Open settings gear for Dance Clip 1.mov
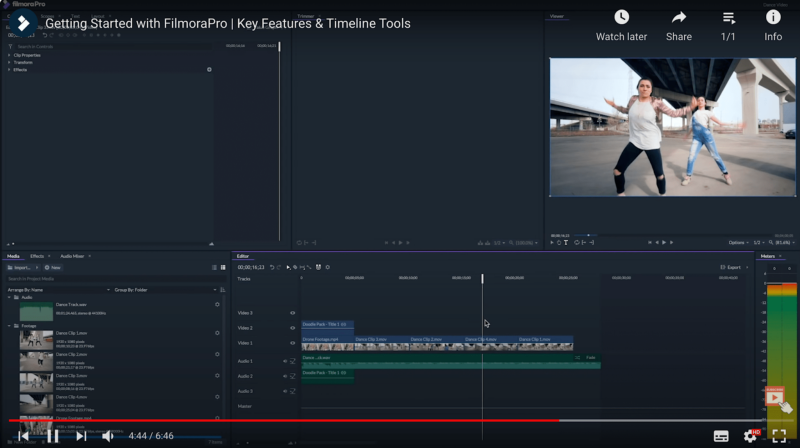 (x=217, y=333)
